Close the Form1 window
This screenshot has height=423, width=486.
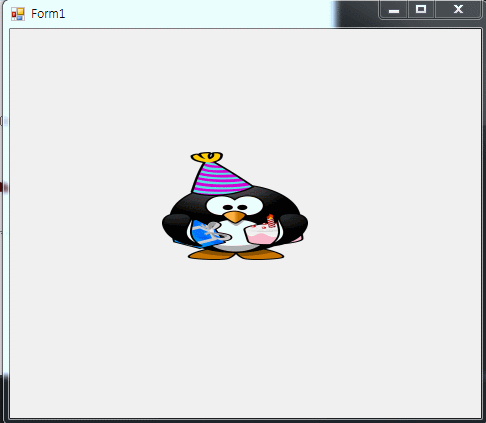point(458,9)
